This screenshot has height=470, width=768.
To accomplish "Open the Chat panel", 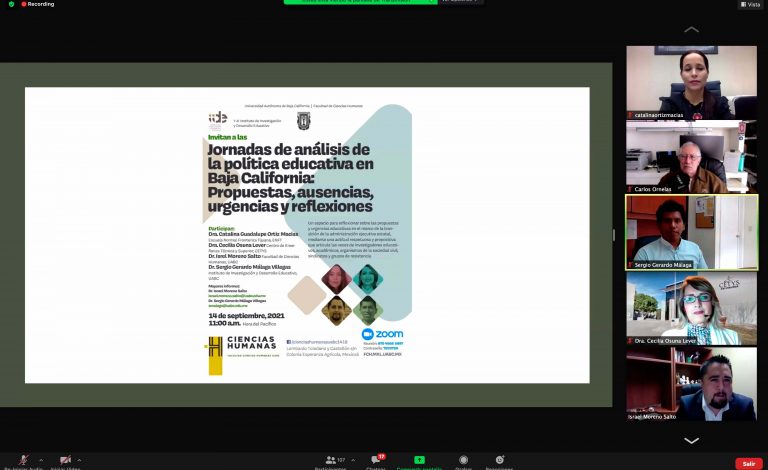I will coord(377,461).
